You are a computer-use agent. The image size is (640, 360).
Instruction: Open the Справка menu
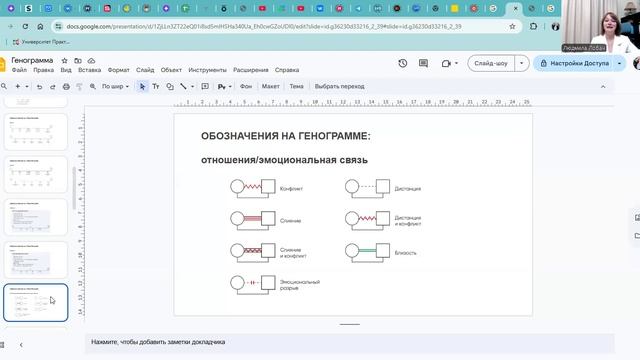(x=287, y=70)
